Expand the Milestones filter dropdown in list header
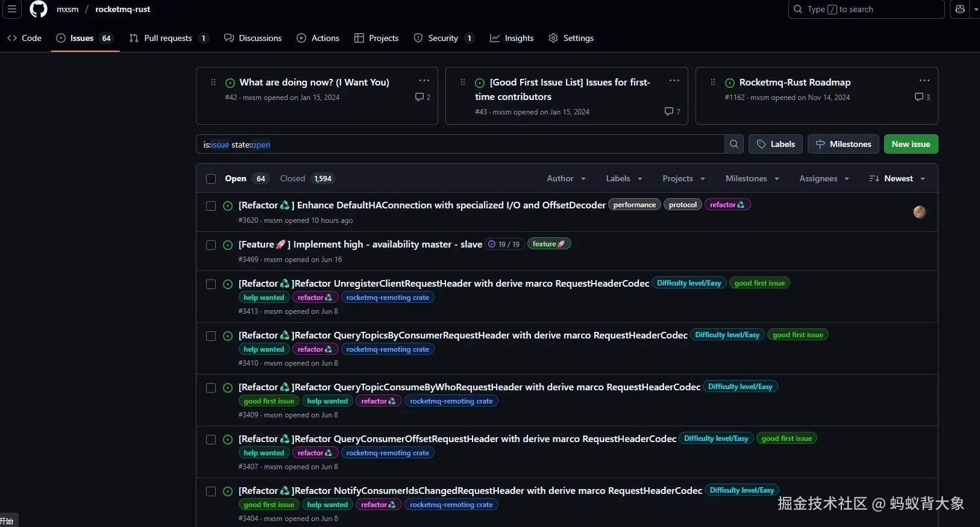This screenshot has width=980, height=527. [752, 178]
